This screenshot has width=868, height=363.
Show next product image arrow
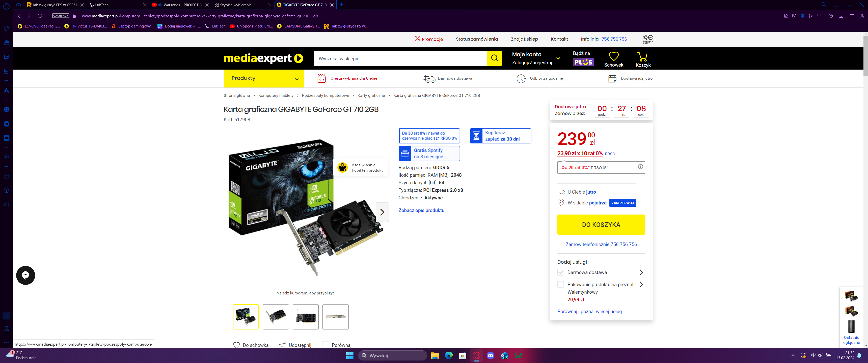(382, 212)
